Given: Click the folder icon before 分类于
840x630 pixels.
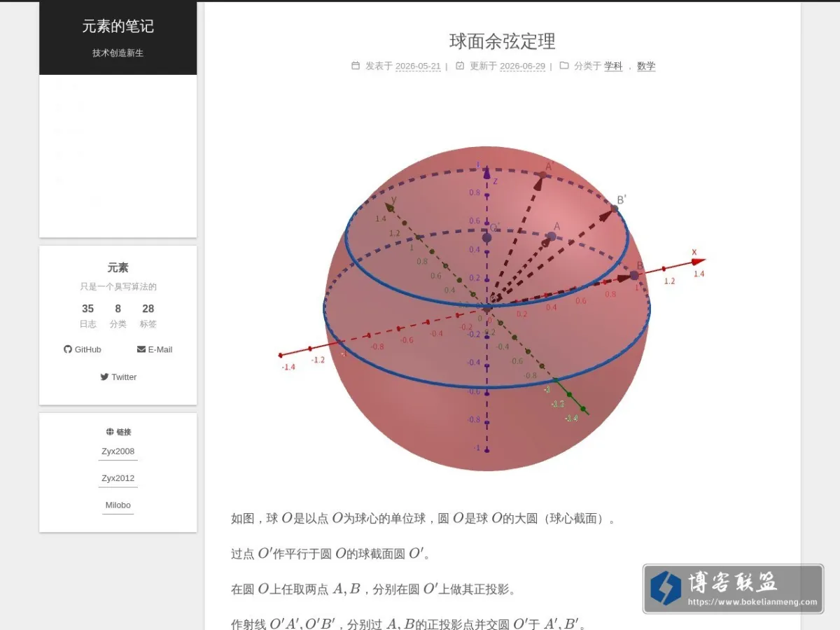Looking at the screenshot, I should tap(564, 66).
